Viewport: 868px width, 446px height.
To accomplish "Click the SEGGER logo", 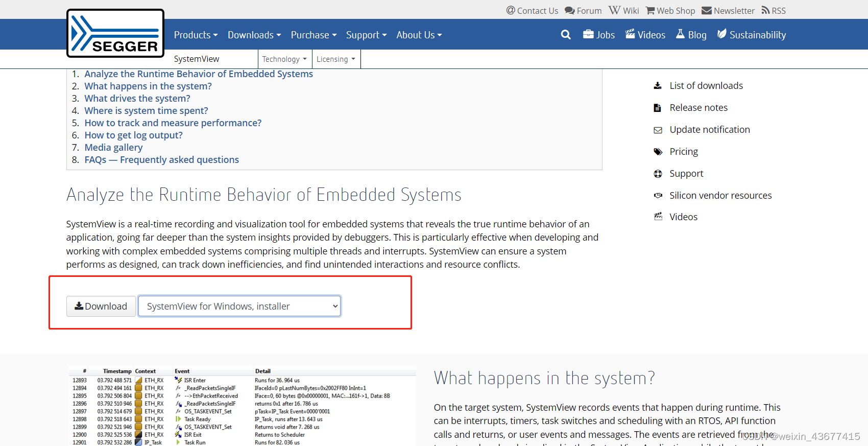I will point(115,33).
